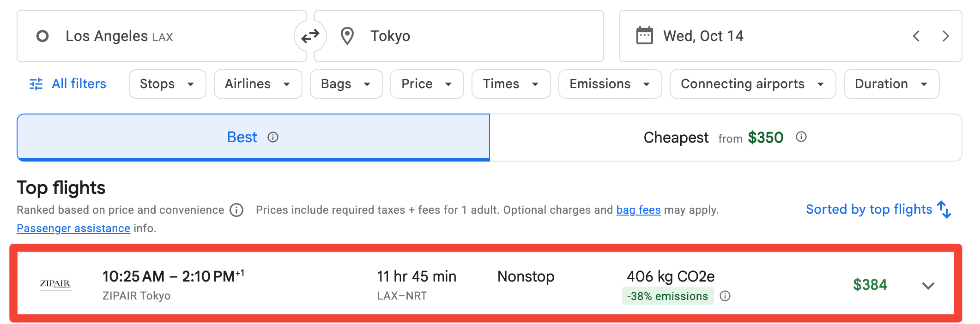Click the info icon next to Cheapest price
The image size is (980, 324).
[x=801, y=137]
